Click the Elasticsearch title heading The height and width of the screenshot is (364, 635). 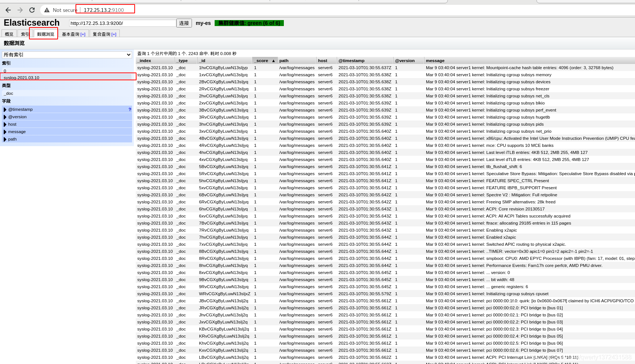(x=32, y=23)
